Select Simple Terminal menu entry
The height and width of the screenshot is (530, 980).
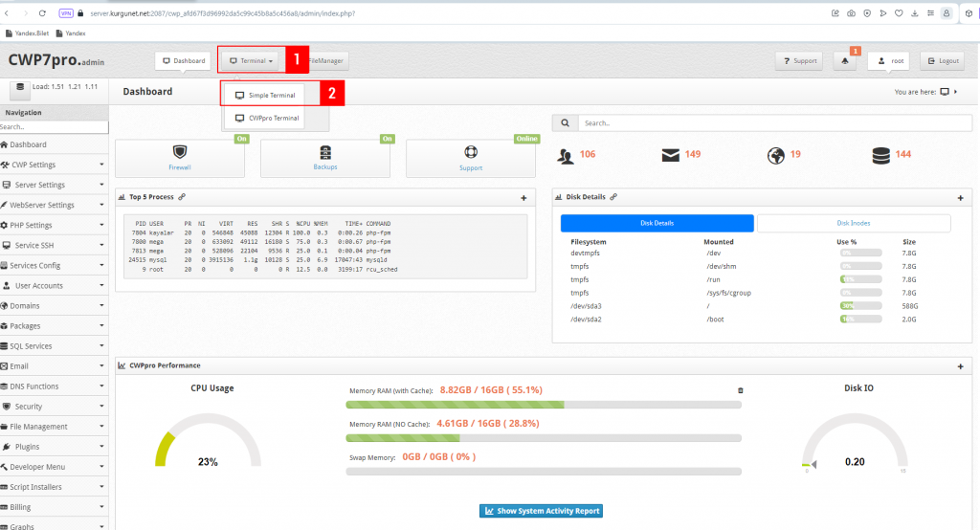(265, 96)
